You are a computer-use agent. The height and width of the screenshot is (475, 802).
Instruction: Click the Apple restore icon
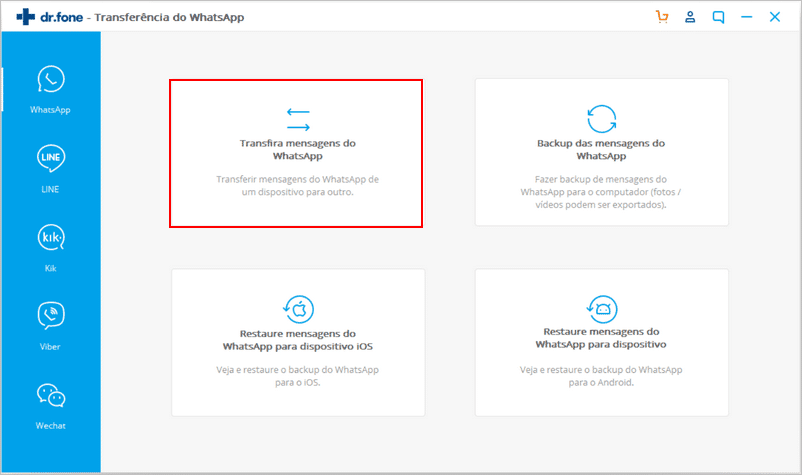(298, 308)
